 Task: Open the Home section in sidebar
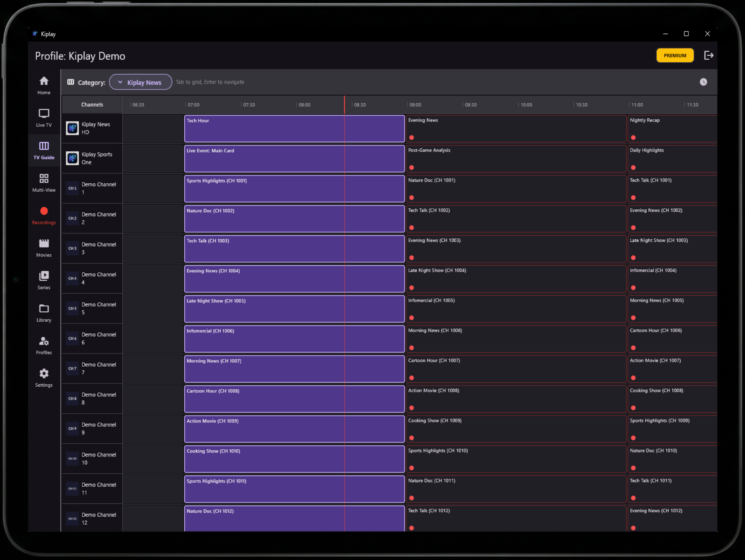tap(44, 85)
